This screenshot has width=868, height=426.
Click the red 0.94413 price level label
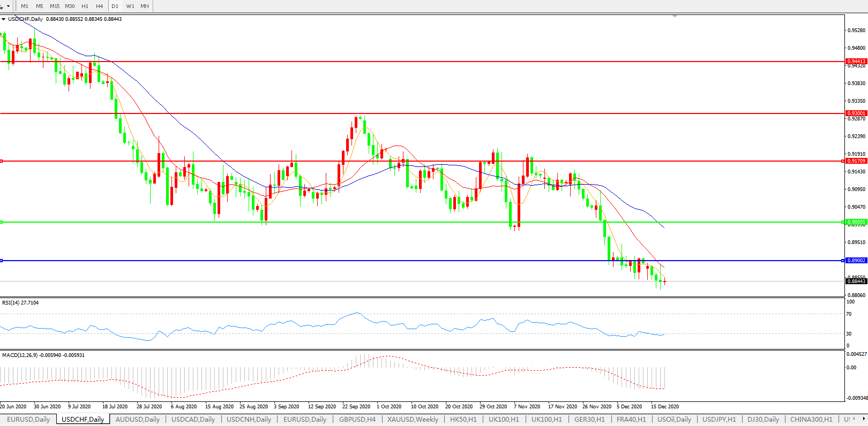(x=856, y=62)
